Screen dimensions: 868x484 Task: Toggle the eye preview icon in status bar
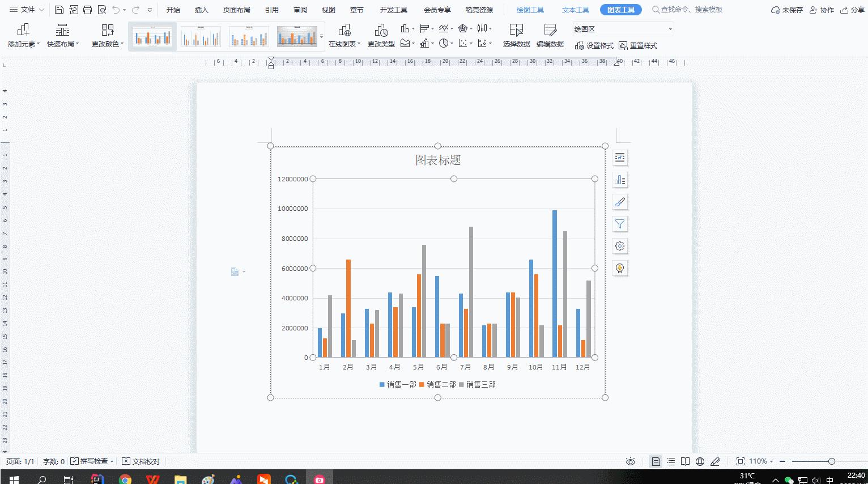coord(631,461)
